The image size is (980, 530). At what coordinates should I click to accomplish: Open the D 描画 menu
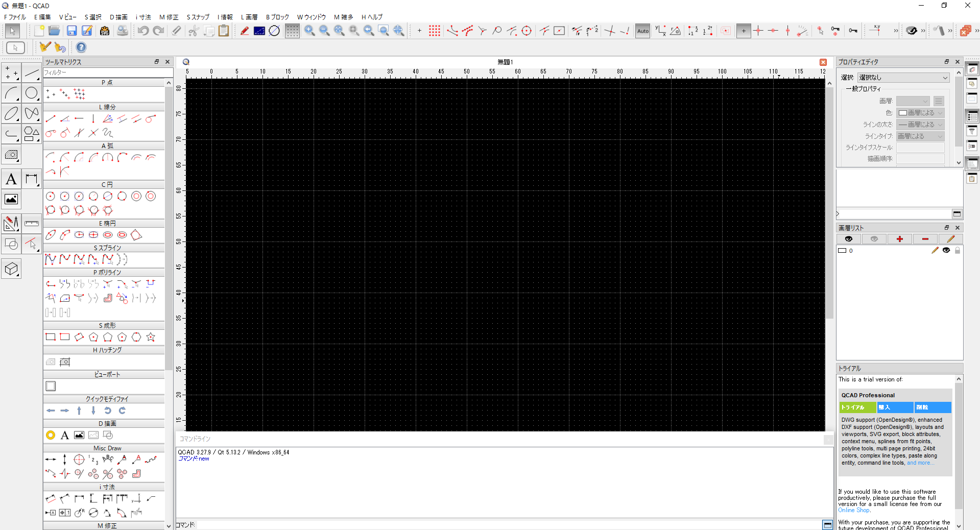(118, 17)
